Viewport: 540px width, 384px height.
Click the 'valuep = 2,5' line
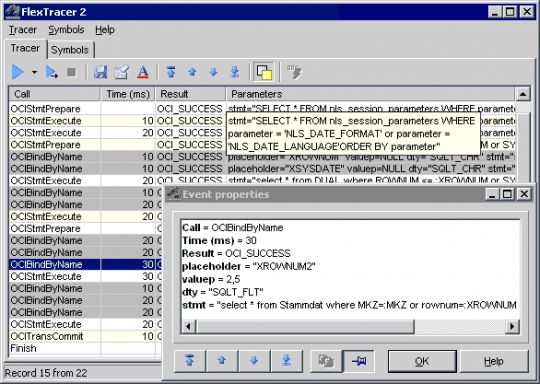[x=211, y=279]
